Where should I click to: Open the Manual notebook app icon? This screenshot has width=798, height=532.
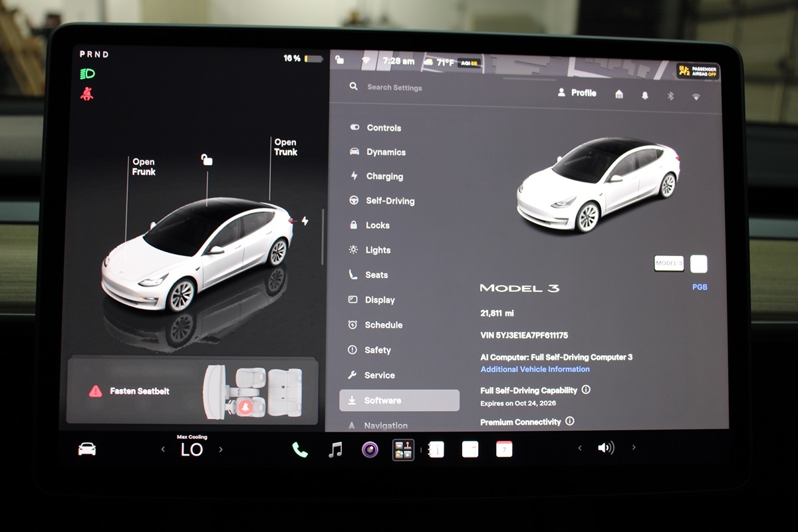[436, 450]
